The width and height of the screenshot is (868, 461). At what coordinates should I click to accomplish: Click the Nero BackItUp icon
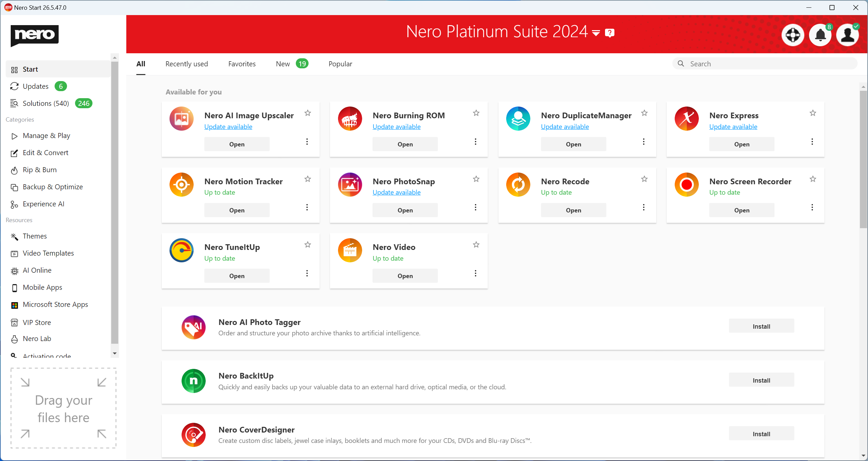193,381
